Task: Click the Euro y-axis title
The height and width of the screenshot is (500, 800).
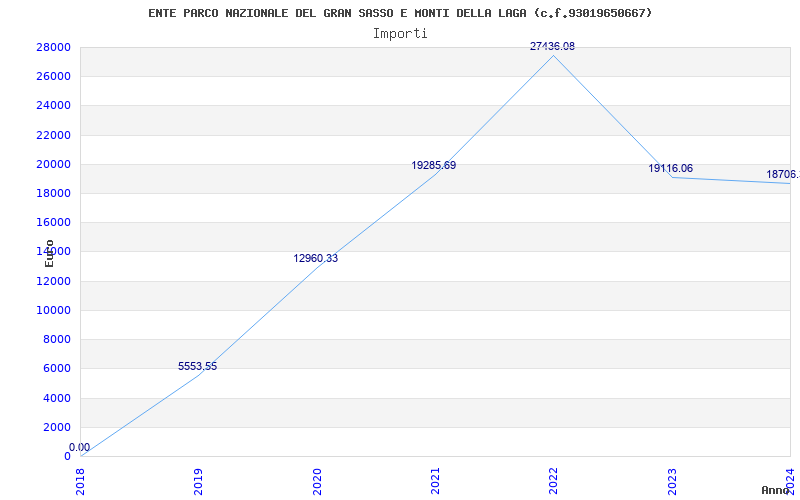Action: [x=49, y=253]
